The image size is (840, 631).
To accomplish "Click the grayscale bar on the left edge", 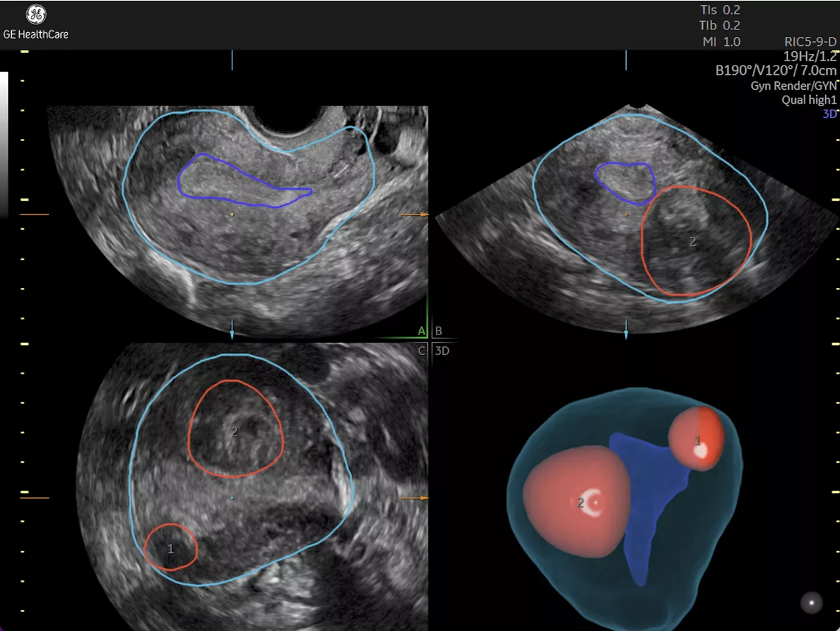I will (4, 144).
